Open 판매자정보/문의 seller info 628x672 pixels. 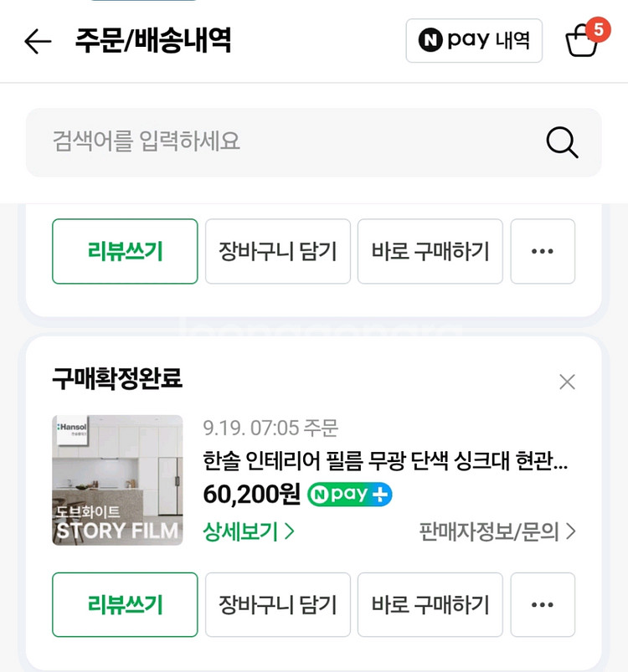pos(497,531)
